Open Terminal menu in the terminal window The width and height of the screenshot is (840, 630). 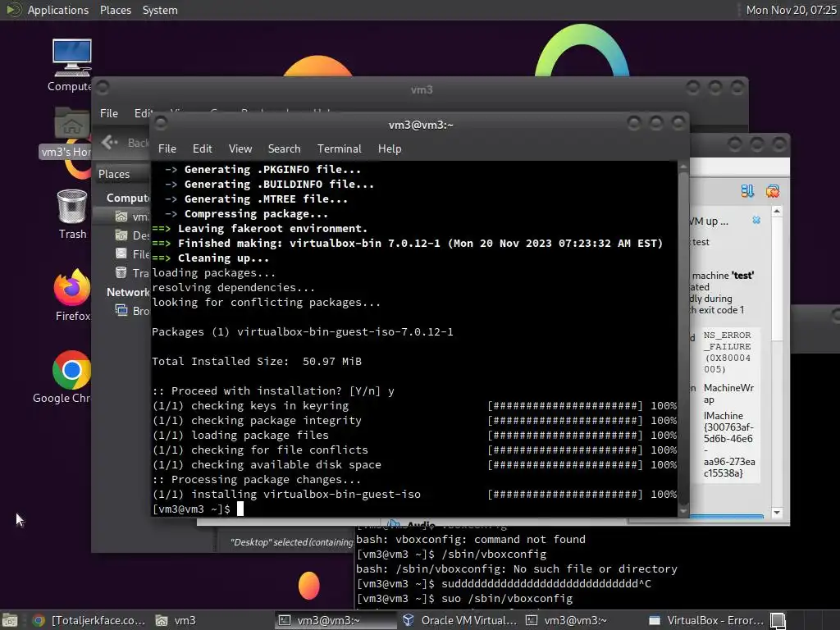pos(339,148)
